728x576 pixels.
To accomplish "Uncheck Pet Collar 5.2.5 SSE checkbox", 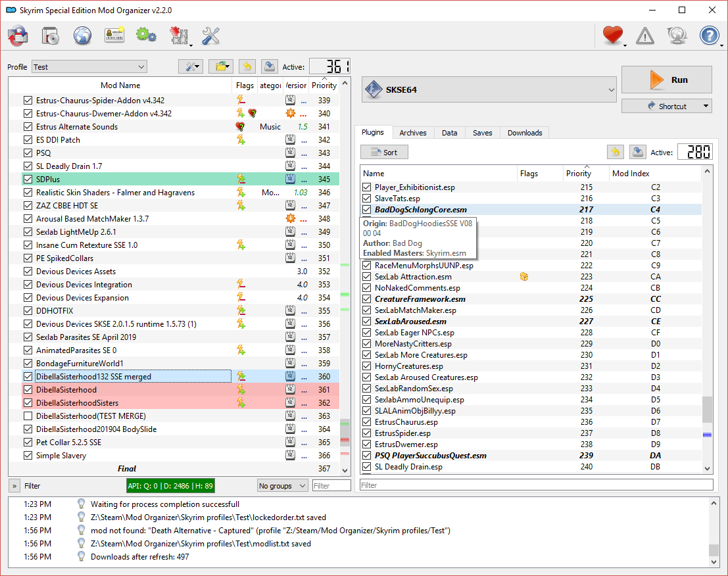I will 28,443.
